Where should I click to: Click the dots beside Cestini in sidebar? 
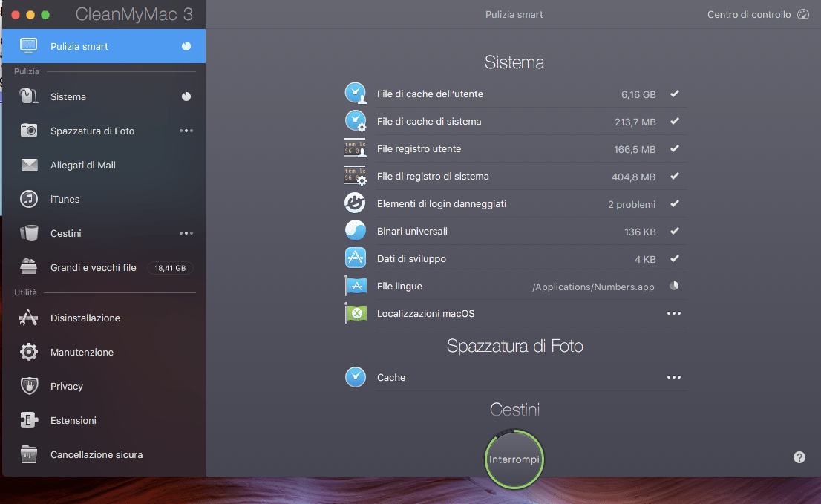click(x=186, y=233)
